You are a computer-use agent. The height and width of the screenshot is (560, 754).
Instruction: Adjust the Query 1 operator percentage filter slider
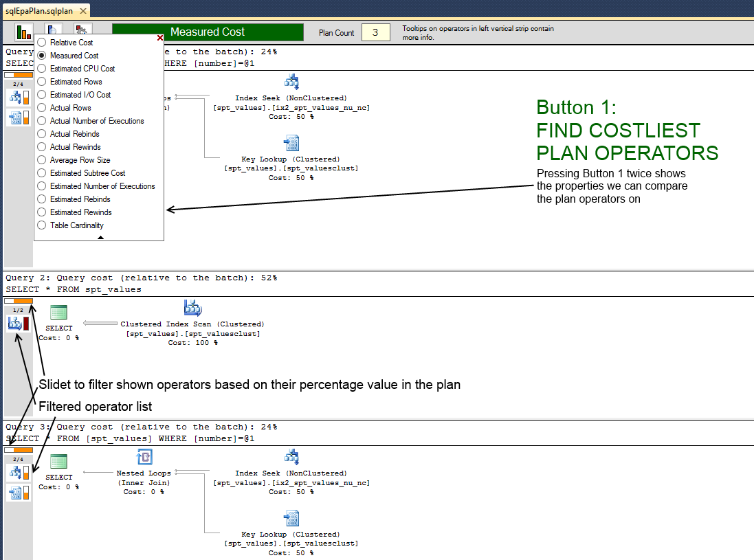(x=19, y=75)
